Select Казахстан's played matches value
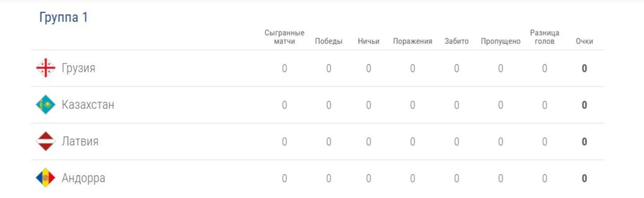Viewport: 644px width, 198px height. [285, 105]
